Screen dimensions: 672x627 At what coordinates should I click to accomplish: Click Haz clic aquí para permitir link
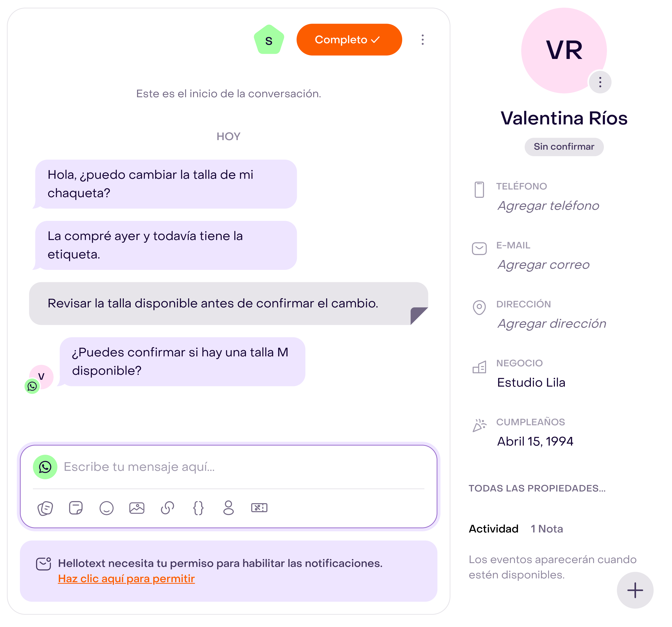126,579
